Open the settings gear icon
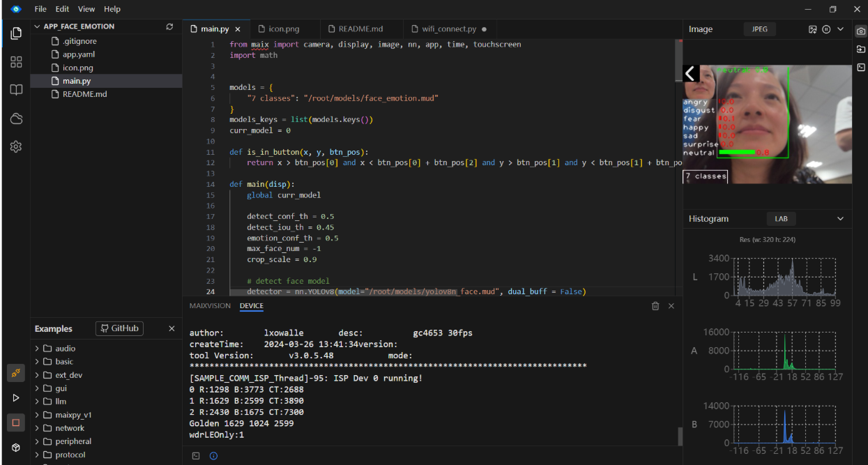Viewport: 868px width, 465px height. pos(16,146)
